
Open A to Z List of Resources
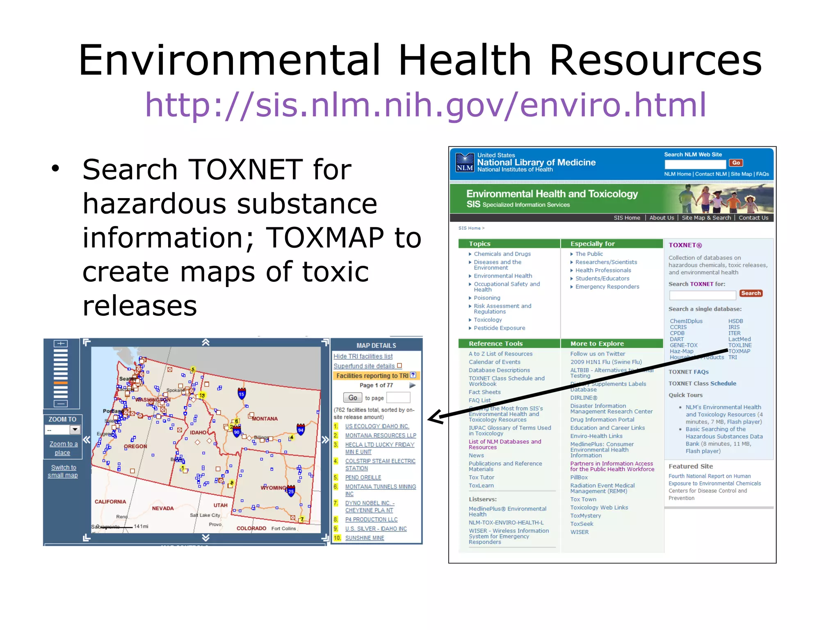(x=500, y=354)
